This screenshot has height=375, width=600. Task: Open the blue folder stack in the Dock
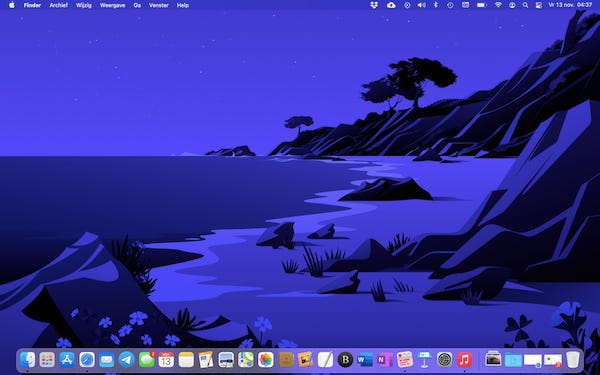(513, 360)
